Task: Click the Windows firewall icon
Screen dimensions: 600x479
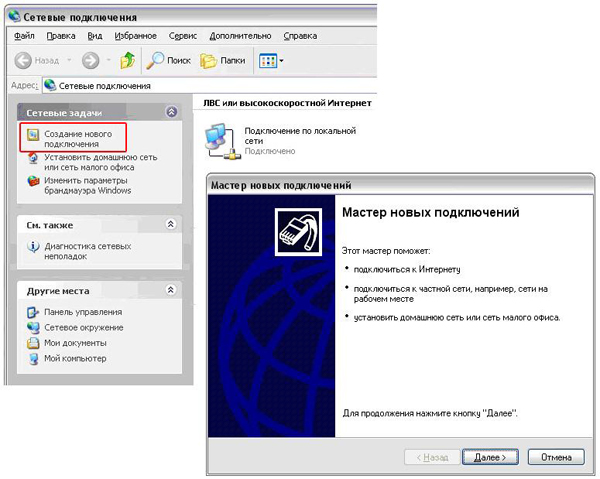Action: [x=33, y=181]
